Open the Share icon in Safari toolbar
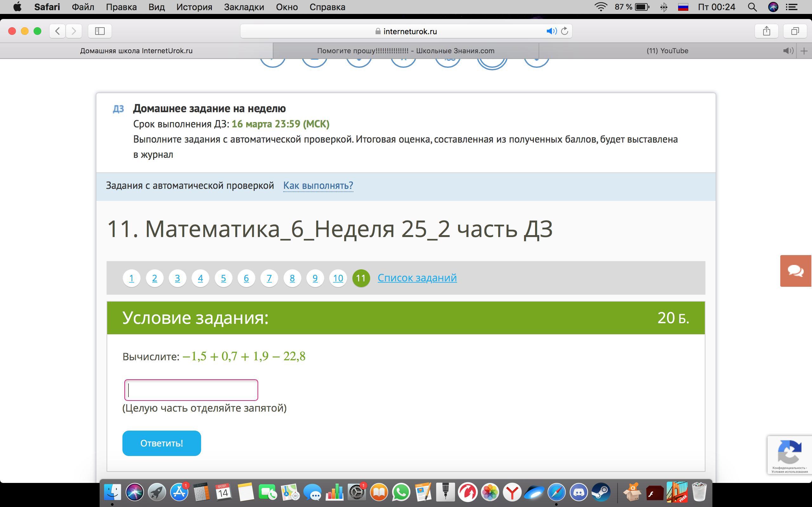 coord(766,31)
